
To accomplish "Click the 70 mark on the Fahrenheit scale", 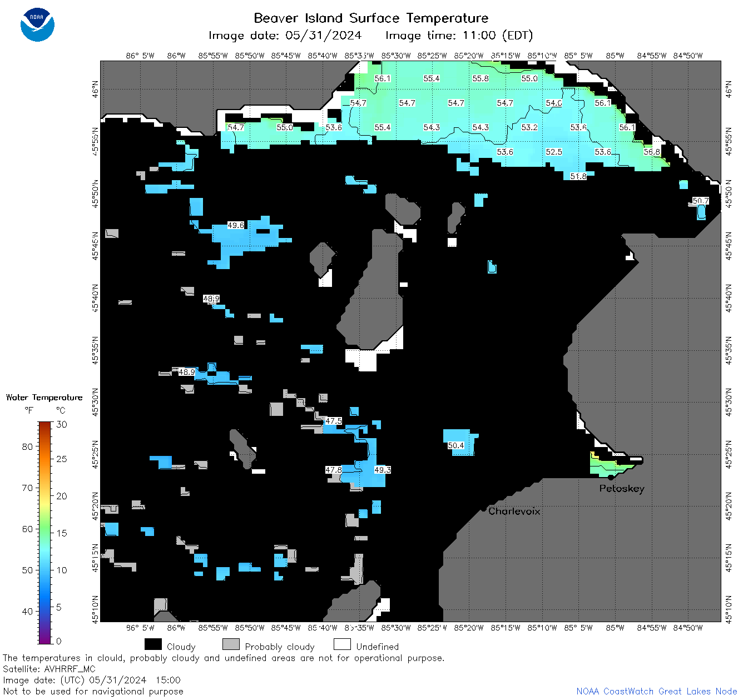I will [x=27, y=488].
